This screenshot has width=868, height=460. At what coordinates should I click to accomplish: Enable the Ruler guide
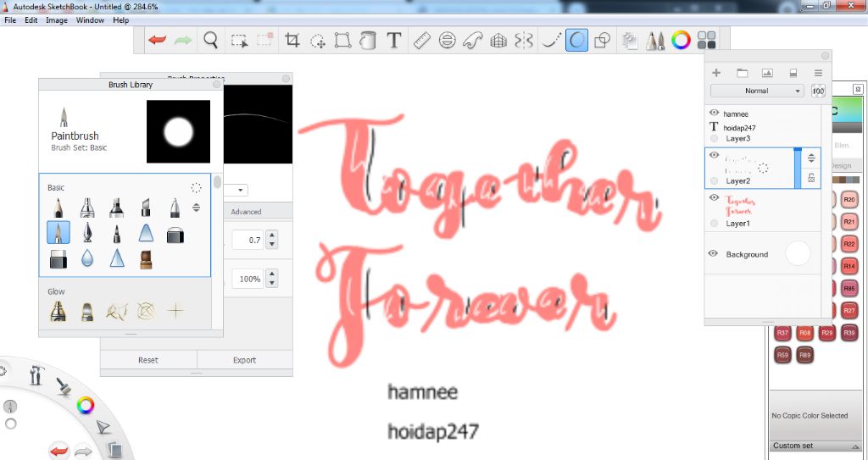[422, 41]
